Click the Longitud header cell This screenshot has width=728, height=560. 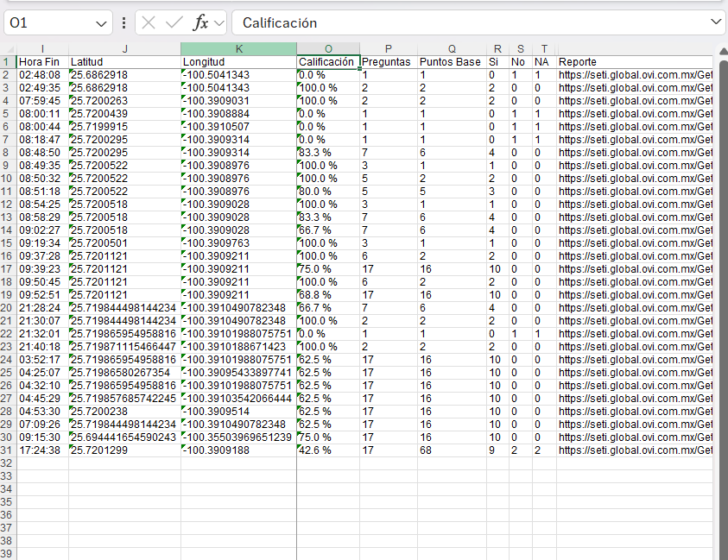pos(238,62)
